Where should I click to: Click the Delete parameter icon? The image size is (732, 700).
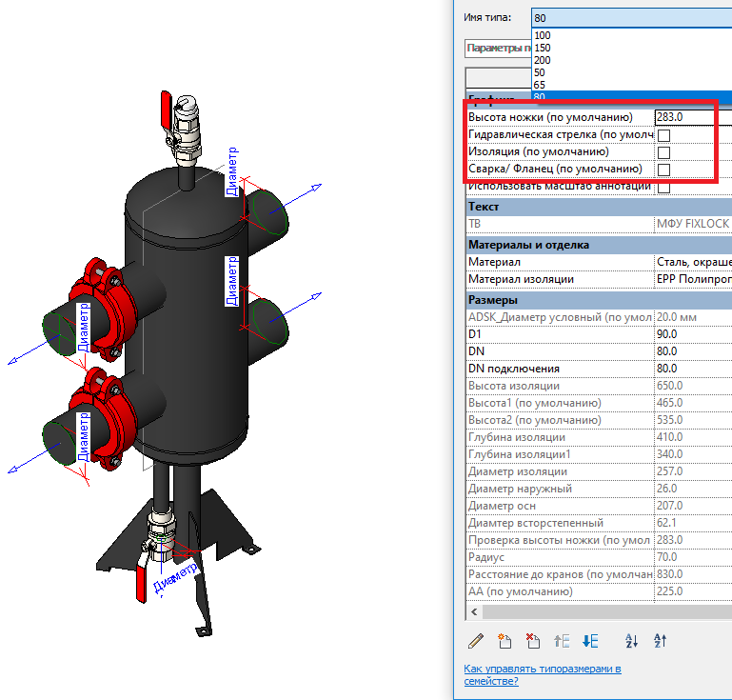point(533,641)
